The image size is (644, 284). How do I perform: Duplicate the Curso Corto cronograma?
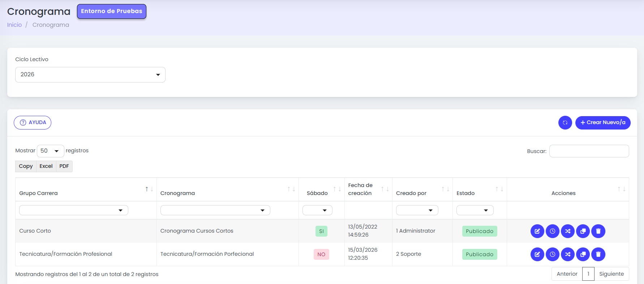(x=583, y=231)
